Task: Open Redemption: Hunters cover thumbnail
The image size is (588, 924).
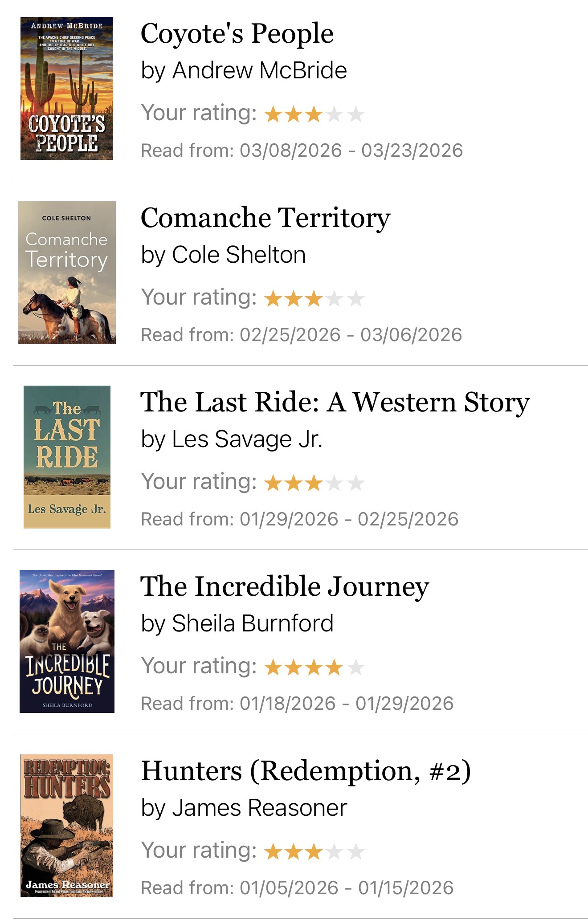Action: 67,826
